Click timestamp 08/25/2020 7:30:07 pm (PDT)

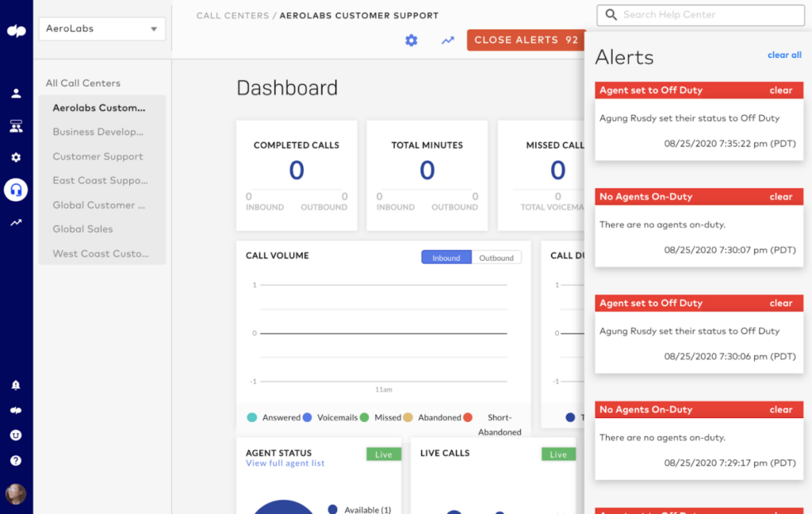[x=730, y=250]
